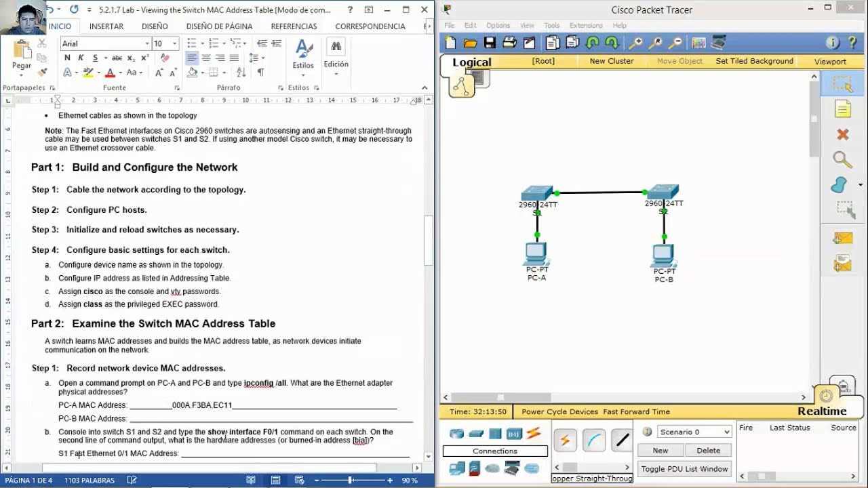Open the Aa change case dropdown
Image resolution: width=868 pixels, height=488 pixels.
pos(134,73)
